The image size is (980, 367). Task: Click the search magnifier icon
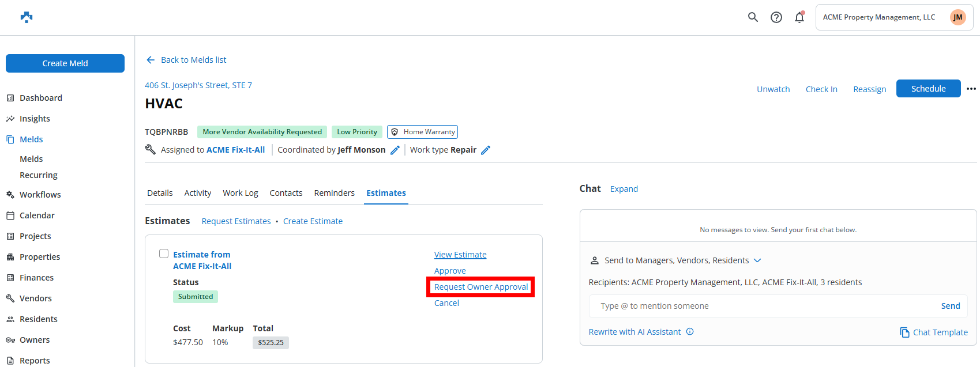pos(753,17)
